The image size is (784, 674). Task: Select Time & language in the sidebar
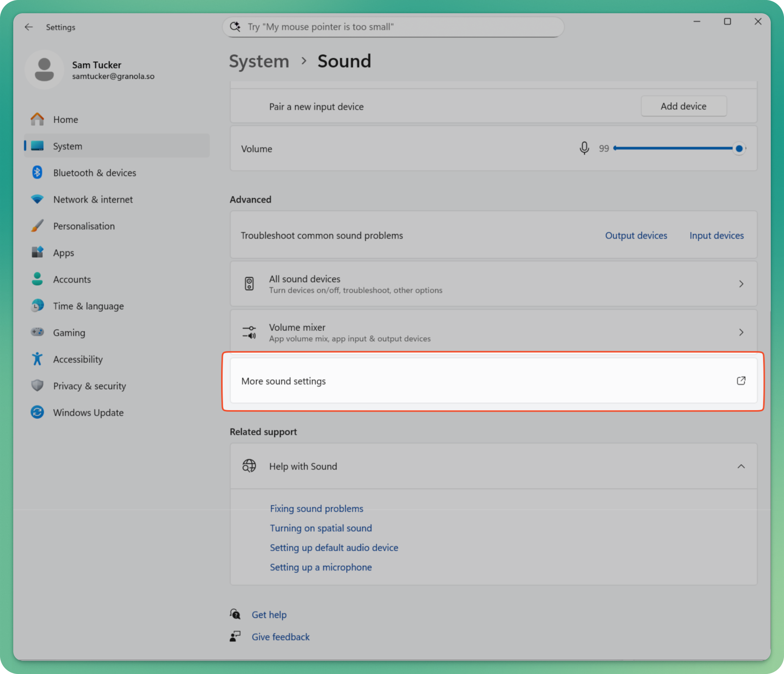pos(88,306)
